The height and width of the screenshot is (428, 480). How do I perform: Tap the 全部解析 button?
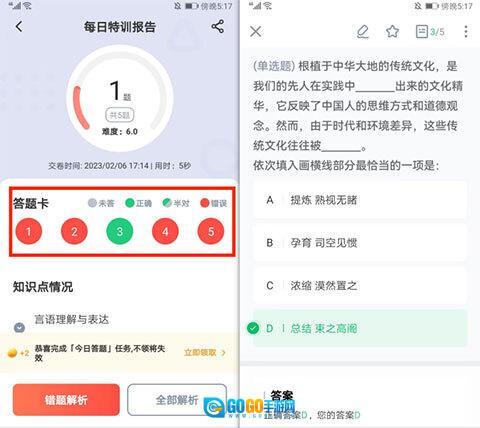177,400
